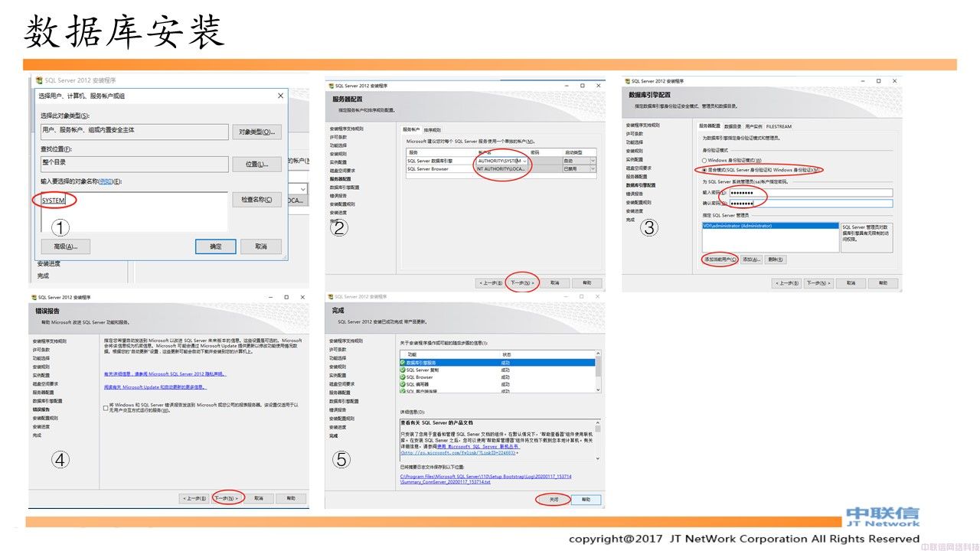Open startup type dropdown showing 自动
Image resolution: width=980 pixels, height=551 pixels.
593,161
